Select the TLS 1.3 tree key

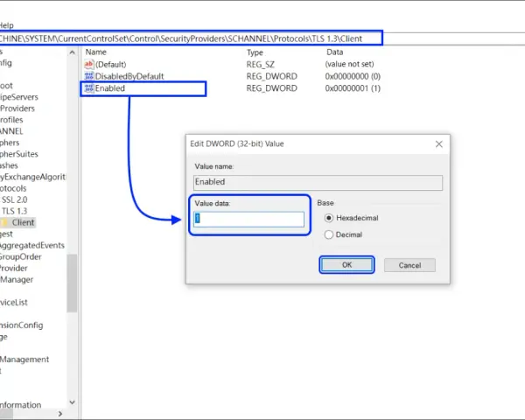(x=14, y=211)
